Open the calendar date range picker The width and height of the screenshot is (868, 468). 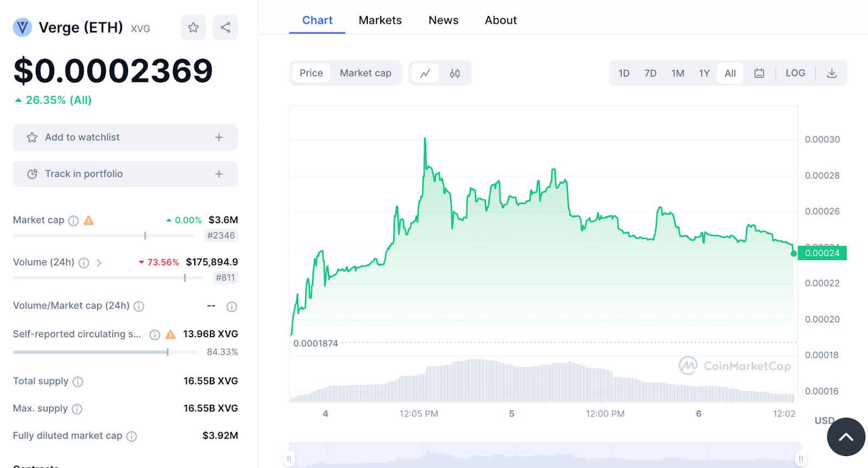tap(759, 73)
